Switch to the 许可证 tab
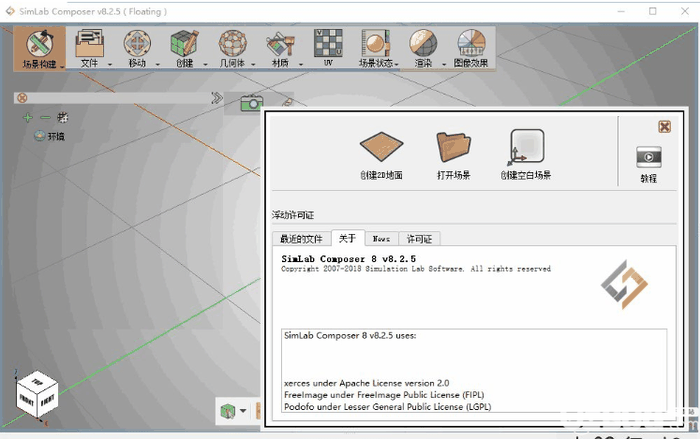This screenshot has width=700, height=439. click(419, 239)
